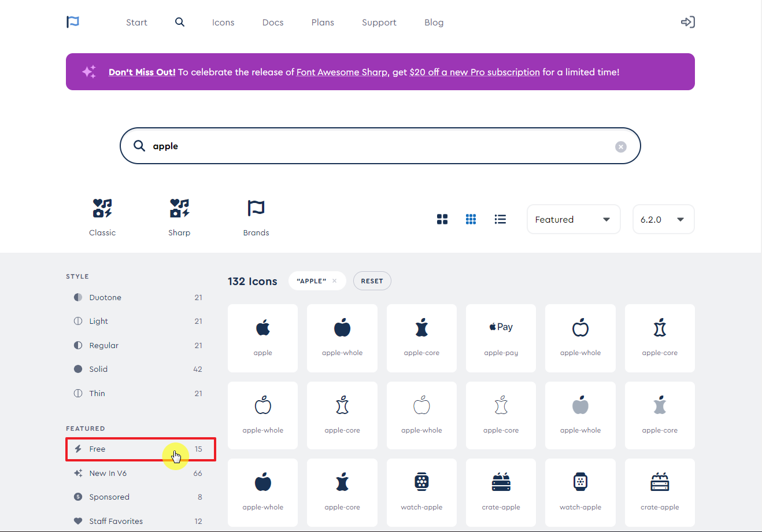This screenshot has height=532, width=762.
Task: Open the grey duotone apple-core card
Action: (660, 415)
